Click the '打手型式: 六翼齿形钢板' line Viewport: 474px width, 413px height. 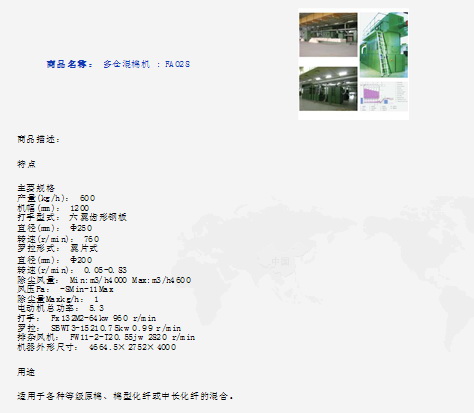point(72,217)
